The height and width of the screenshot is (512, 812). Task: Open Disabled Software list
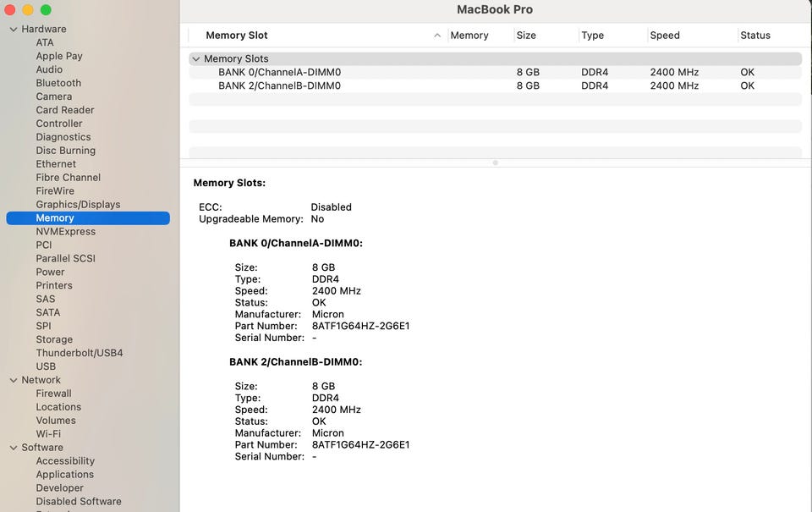click(79, 501)
